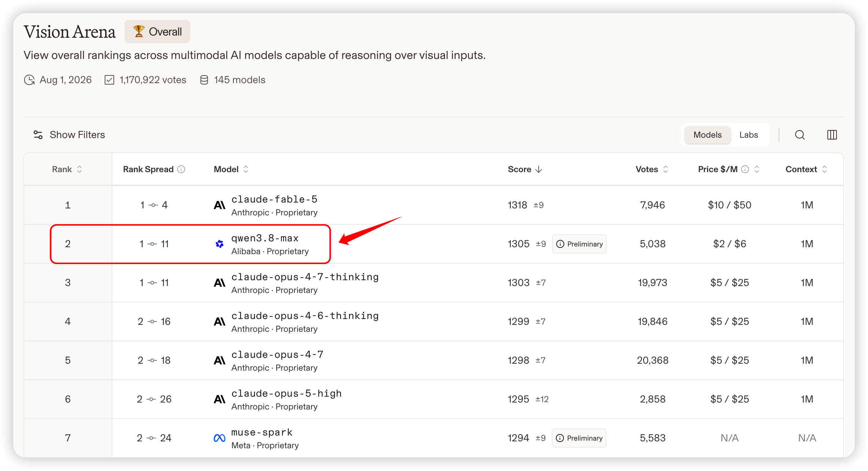Click the Preliminary badge on muse-spark row
Screen dimensions: 868x471
579,438
